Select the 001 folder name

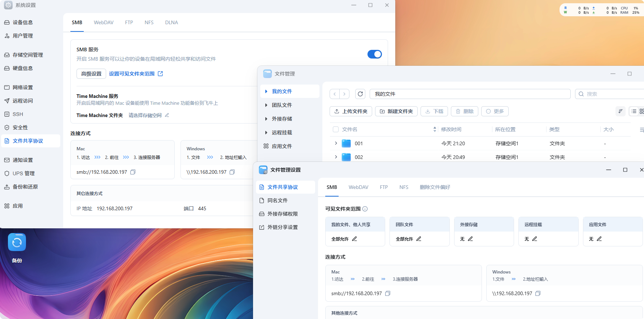click(x=359, y=143)
